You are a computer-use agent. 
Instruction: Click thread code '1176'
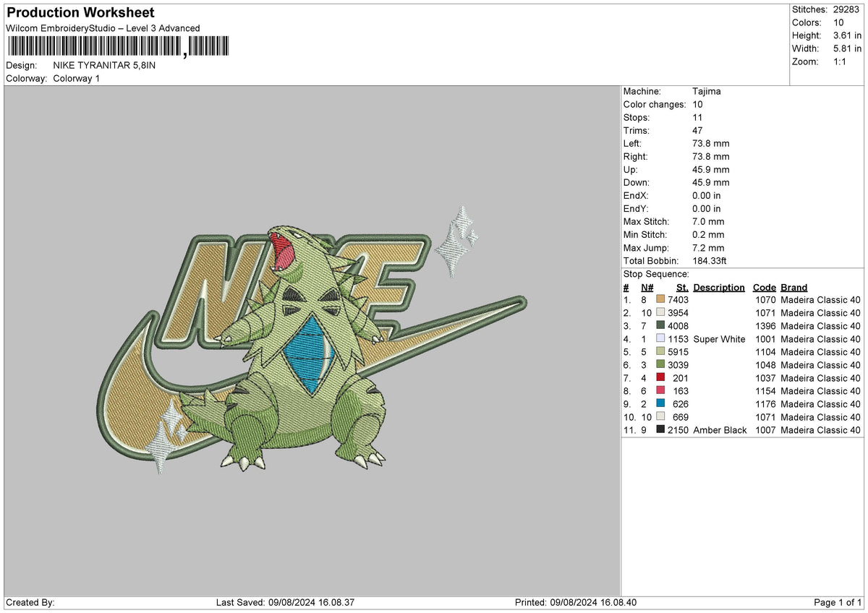click(765, 404)
